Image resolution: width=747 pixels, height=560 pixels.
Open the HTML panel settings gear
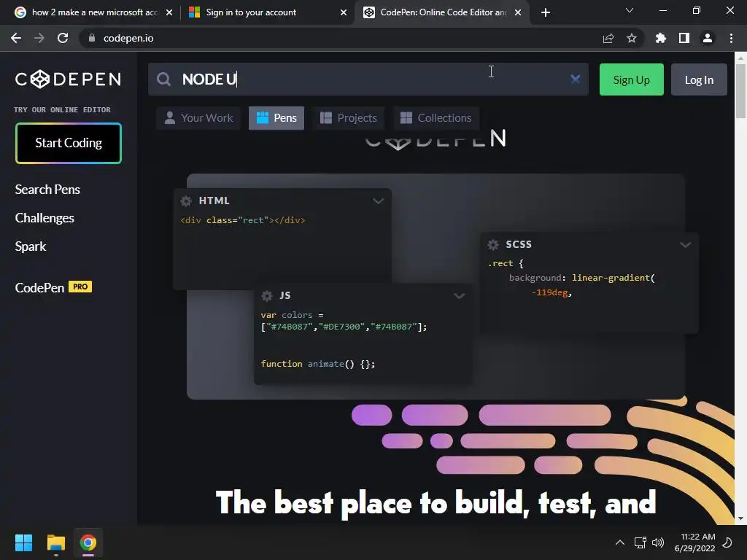click(186, 201)
